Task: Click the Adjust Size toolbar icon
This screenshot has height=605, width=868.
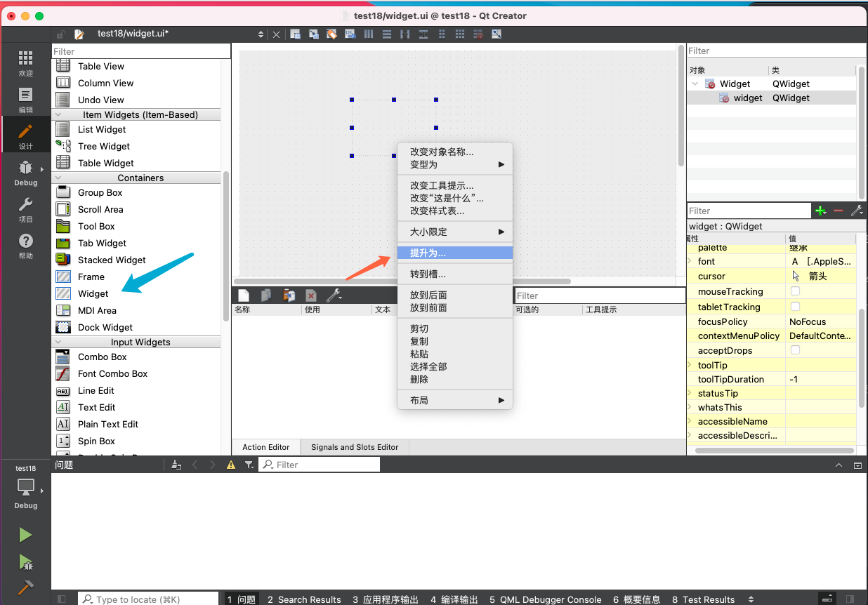Action: [497, 34]
